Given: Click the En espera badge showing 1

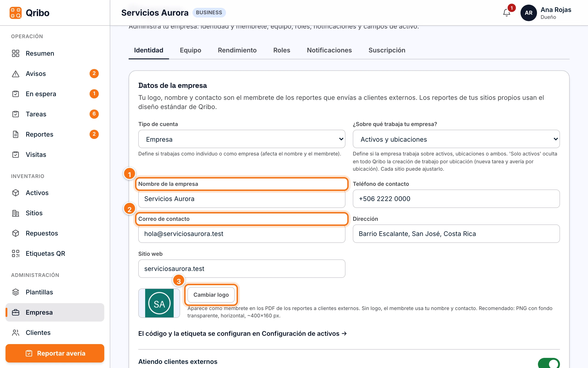Looking at the screenshot, I should click(94, 94).
